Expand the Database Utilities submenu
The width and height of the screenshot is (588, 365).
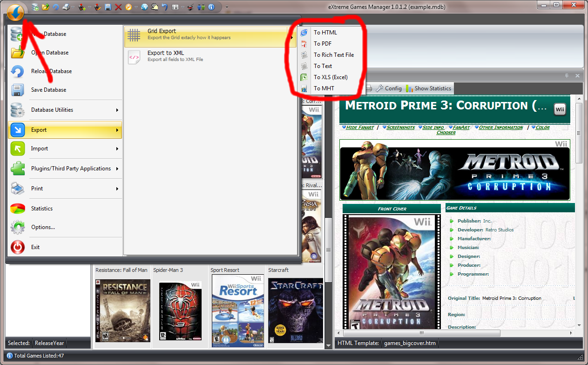[x=65, y=110]
